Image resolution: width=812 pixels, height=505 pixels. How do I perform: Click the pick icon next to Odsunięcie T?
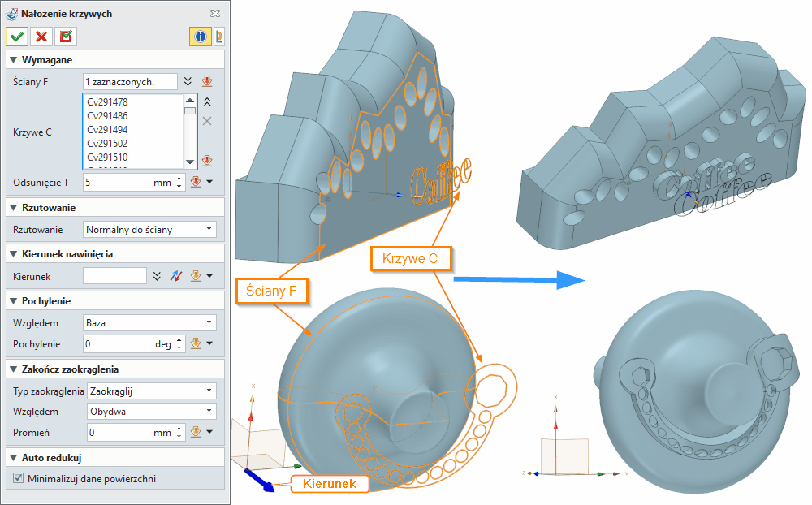pyautogui.click(x=196, y=182)
